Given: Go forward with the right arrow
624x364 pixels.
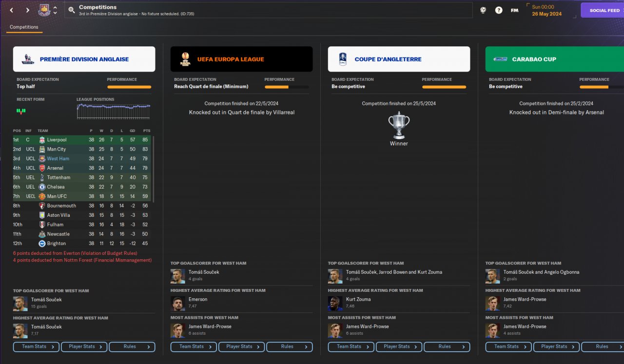Looking at the screenshot, I should (27, 10).
